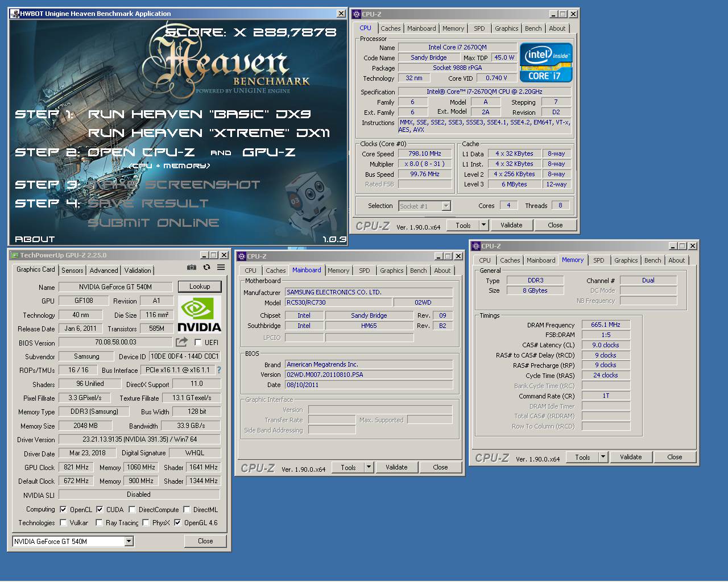The height and width of the screenshot is (582, 728).
Task: Open the Advanced tab in GPU-Z
Action: [x=104, y=271]
